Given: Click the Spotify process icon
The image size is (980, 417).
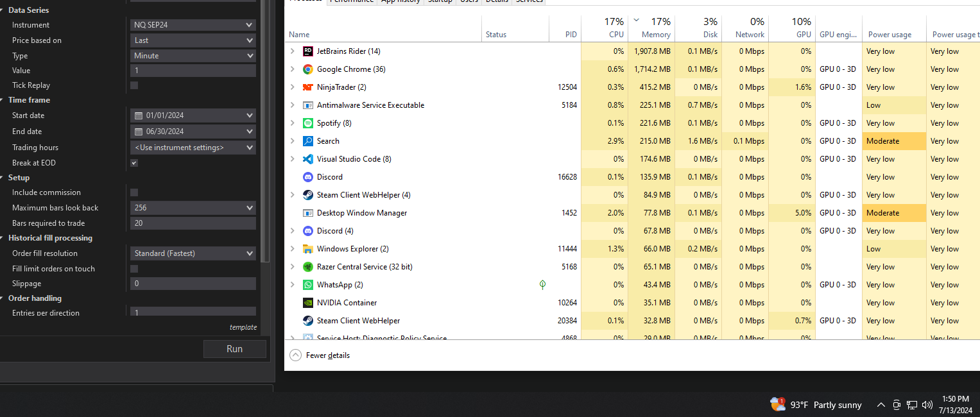Looking at the screenshot, I should point(308,123).
